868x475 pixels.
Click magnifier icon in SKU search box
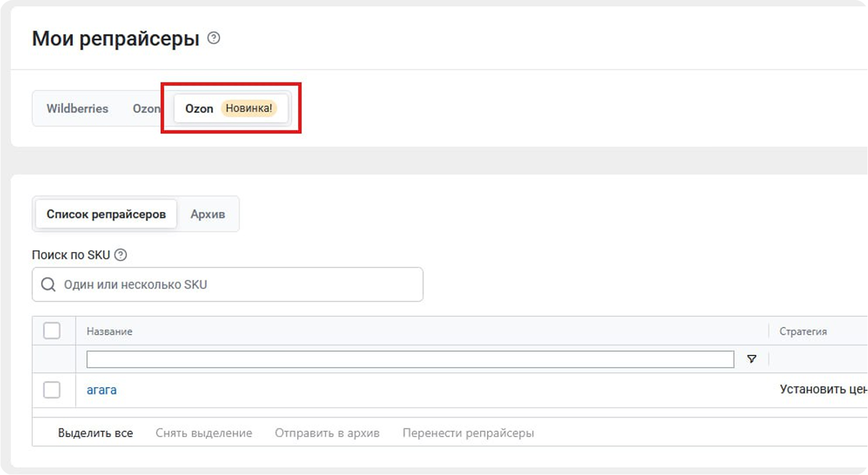tap(48, 285)
